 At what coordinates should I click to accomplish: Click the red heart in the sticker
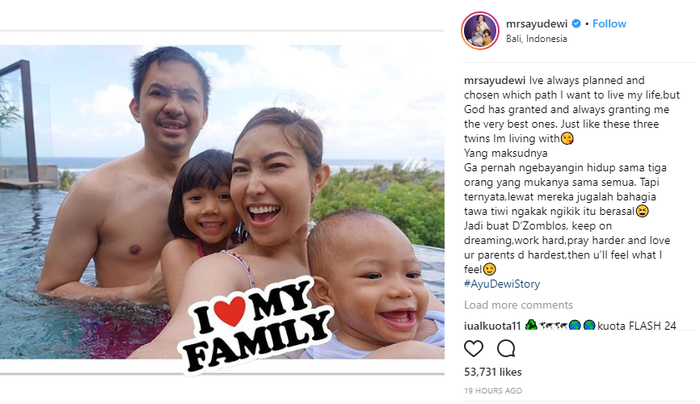click(229, 311)
